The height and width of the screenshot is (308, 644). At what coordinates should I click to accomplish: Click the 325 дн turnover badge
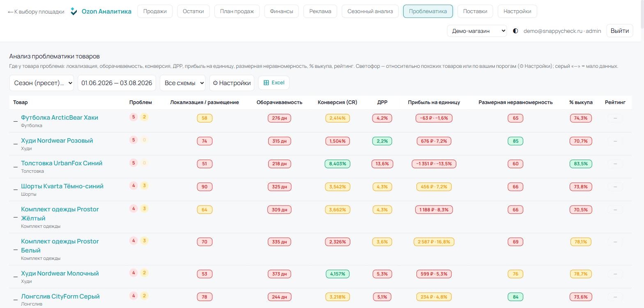click(x=279, y=187)
